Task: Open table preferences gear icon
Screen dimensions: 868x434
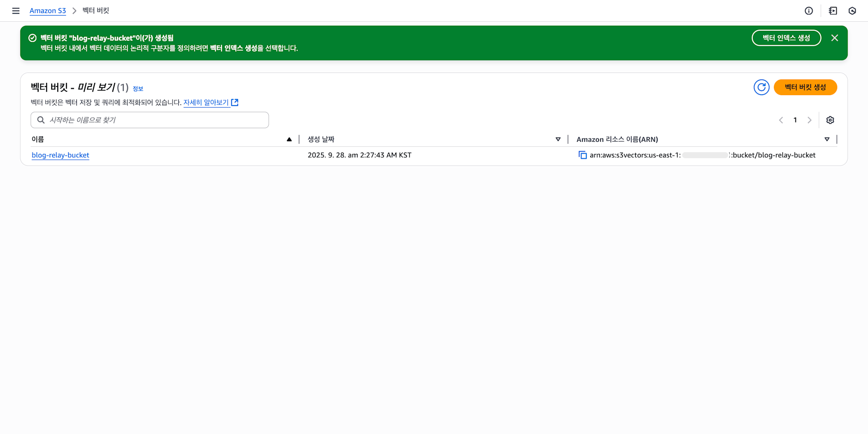Action: [830, 120]
